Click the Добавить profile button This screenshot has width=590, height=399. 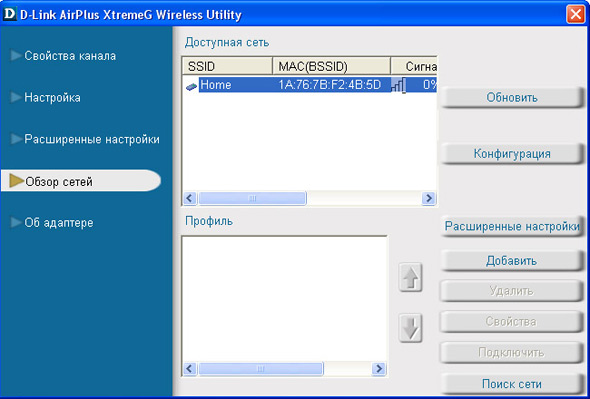[512, 261]
